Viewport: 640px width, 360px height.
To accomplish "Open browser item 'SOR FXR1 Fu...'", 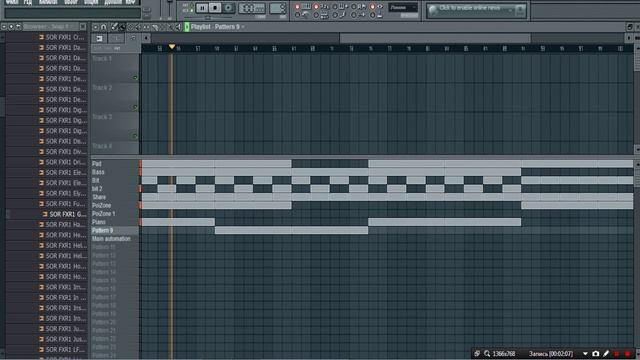I will 63,204.
